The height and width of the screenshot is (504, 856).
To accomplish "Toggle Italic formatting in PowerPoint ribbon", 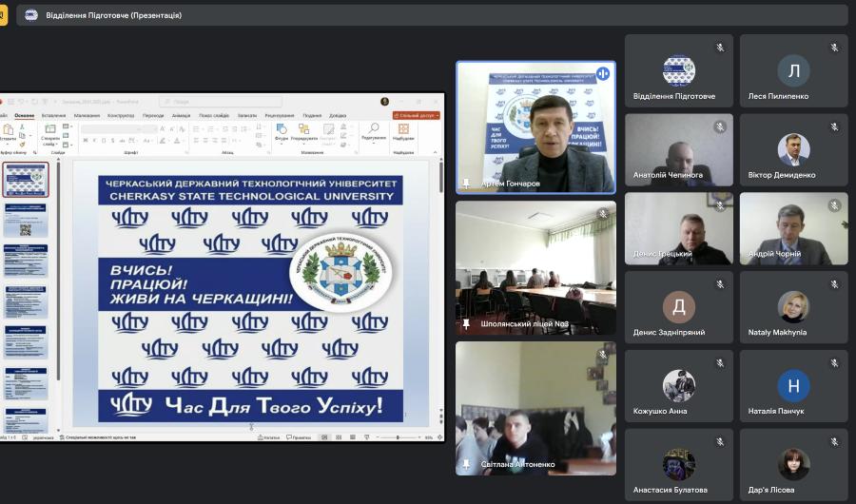I will click(x=94, y=141).
